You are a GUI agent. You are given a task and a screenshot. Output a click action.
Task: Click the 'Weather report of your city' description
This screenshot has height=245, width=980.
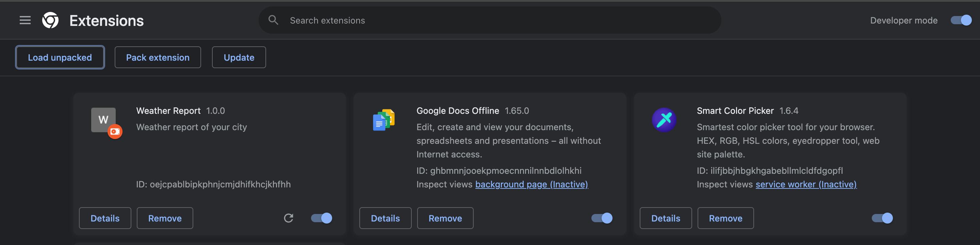pyautogui.click(x=192, y=127)
